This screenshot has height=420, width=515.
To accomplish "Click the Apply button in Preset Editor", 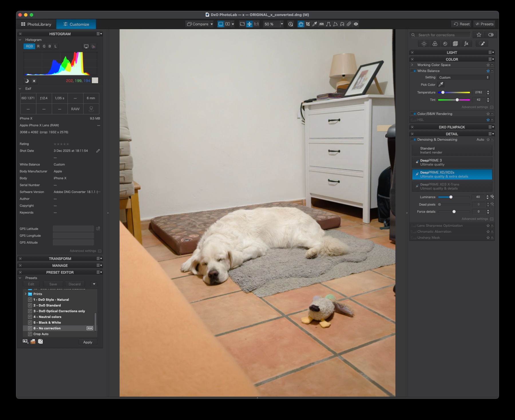I will (88, 342).
